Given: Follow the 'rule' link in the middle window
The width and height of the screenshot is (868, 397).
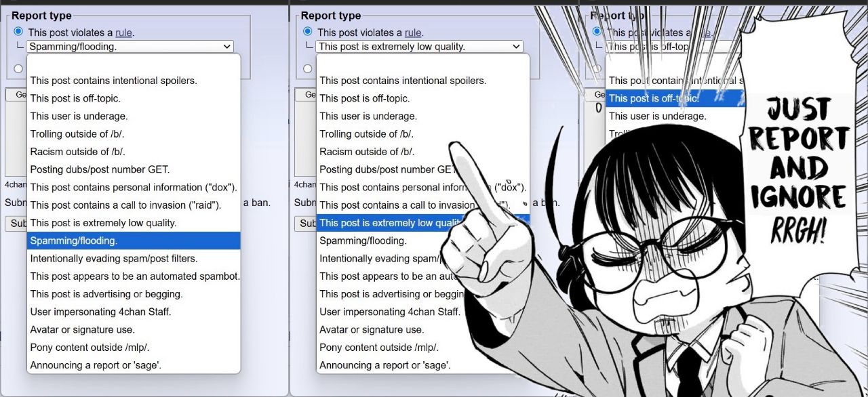Looking at the screenshot, I should point(413,33).
